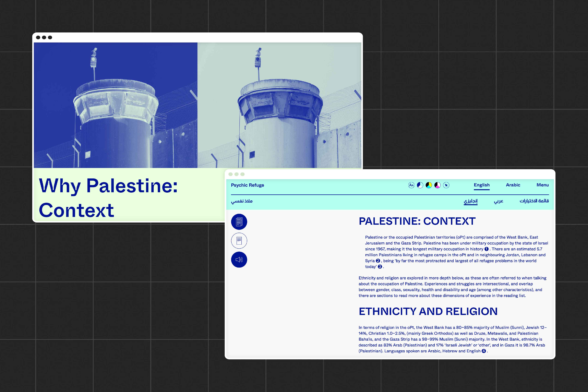Click the Psychic Refuge logo icon text

pos(247,185)
